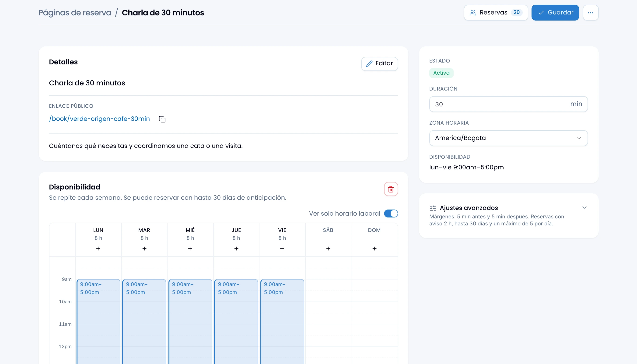This screenshot has height=364, width=637.
Task: Copy the public booking link icon
Action: coord(162,119)
